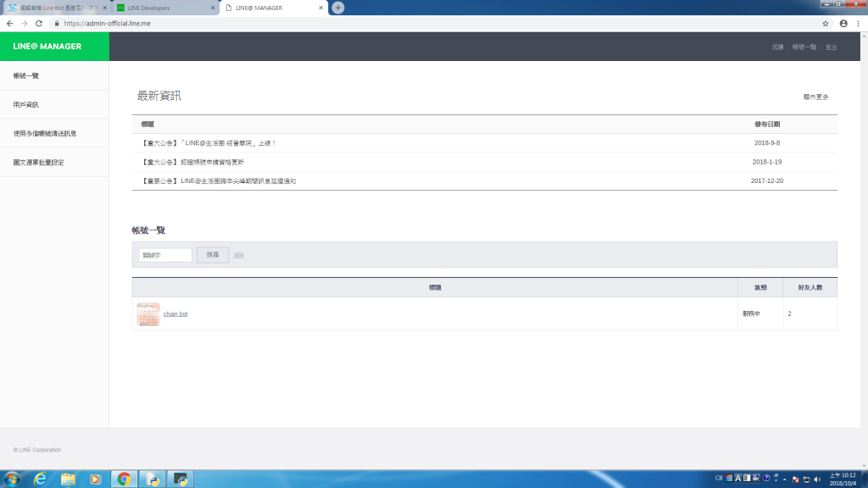Click the first header link left of 帳號一覽
The image size is (868, 488).
pos(777,47)
